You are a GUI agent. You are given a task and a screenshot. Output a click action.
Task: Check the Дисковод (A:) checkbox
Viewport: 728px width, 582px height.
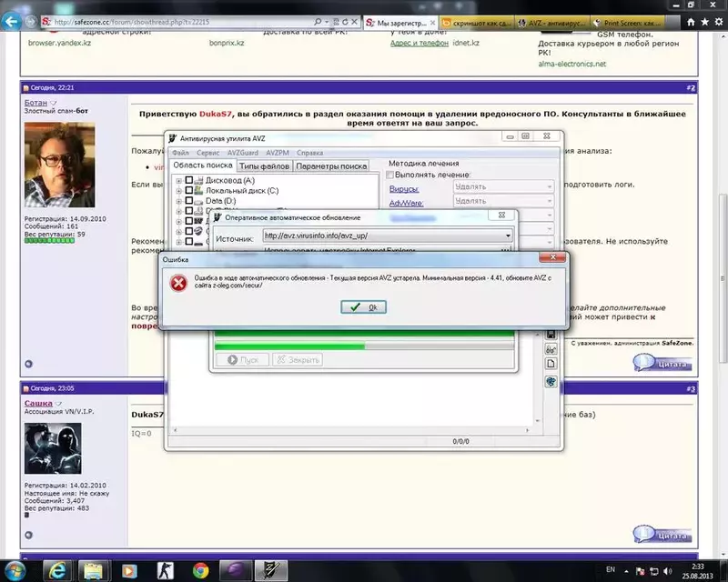tap(189, 180)
